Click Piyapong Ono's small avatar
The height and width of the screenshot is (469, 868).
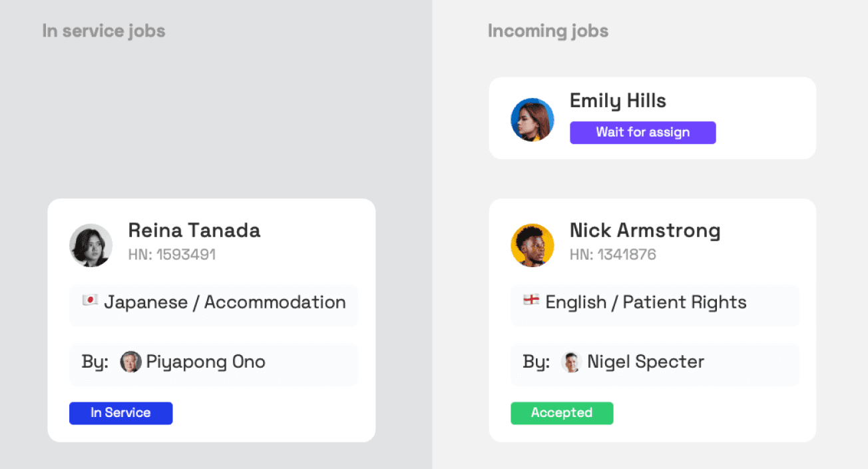[x=130, y=362]
